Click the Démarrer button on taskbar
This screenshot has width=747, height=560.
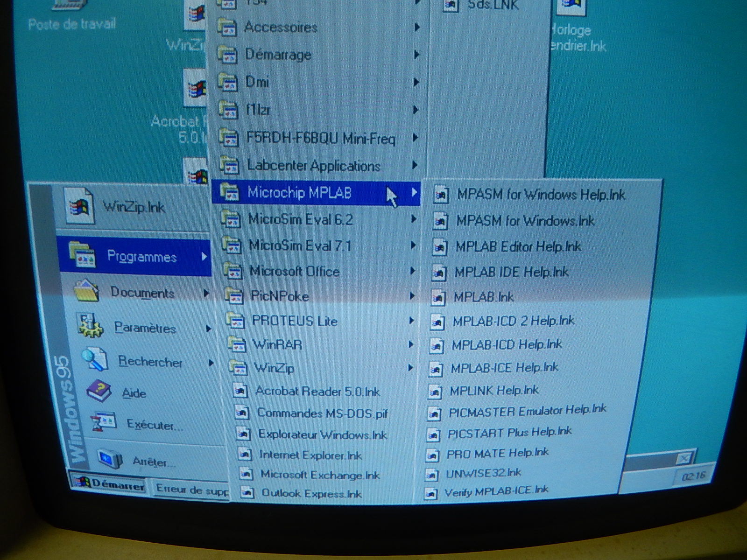pyautogui.click(x=110, y=484)
